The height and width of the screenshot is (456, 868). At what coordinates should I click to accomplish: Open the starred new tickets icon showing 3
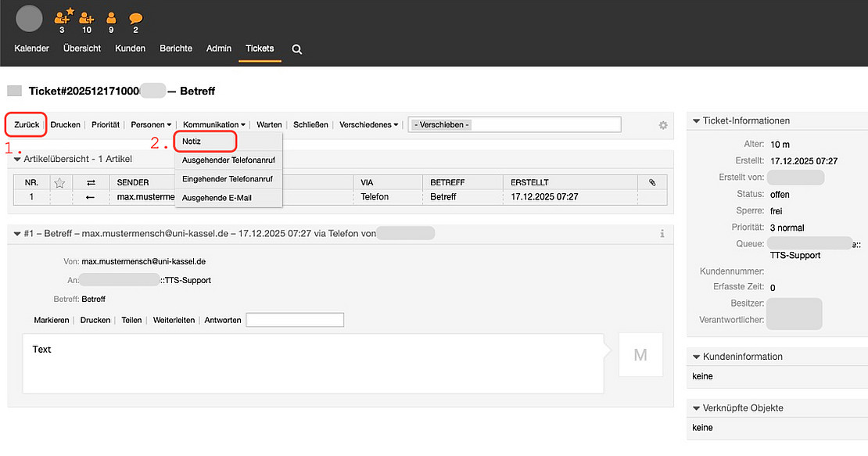point(62,17)
